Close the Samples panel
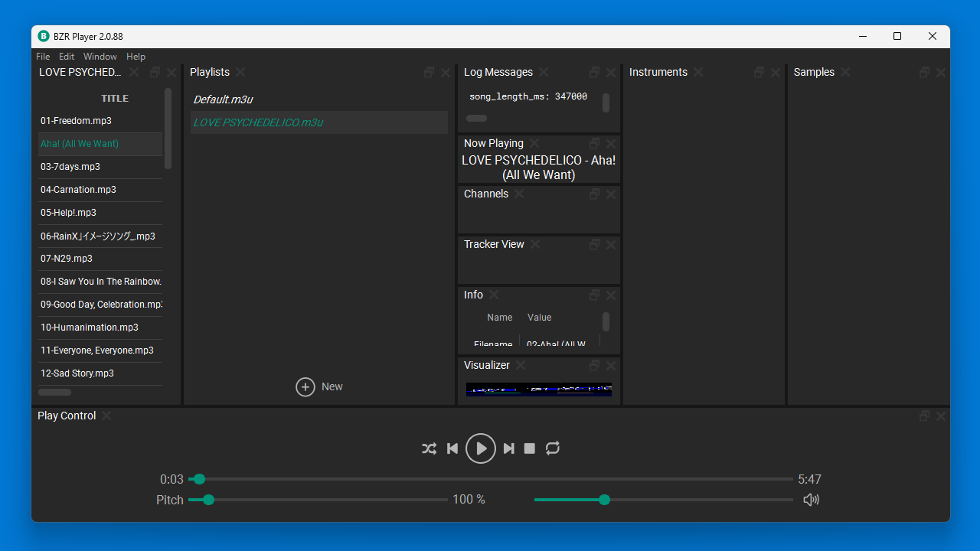This screenshot has width=980, height=551. tap(941, 73)
